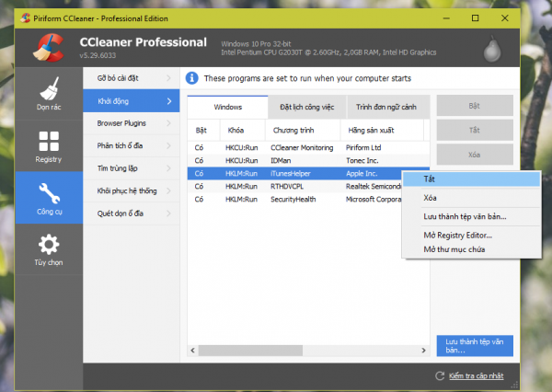This screenshot has width=552, height=392.
Task: Click the CCleaner icon in the title bar
Action: pos(26,18)
